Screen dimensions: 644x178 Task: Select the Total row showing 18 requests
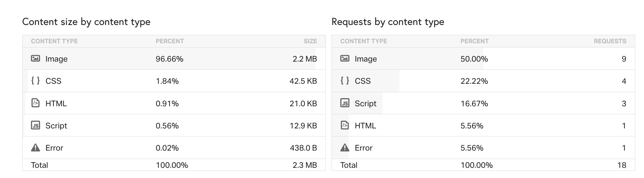[483, 165]
